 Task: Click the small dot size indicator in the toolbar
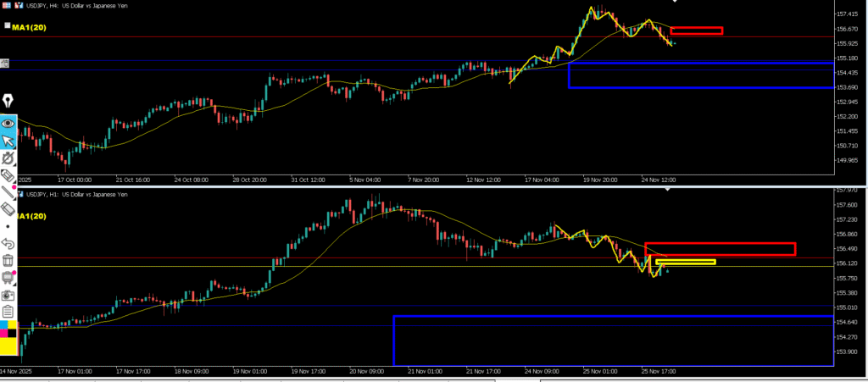tap(8, 227)
